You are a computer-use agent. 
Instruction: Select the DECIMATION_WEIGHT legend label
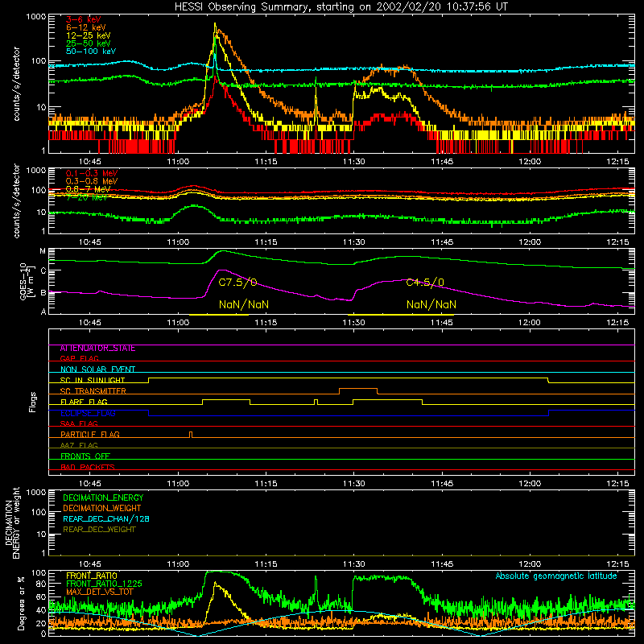click(x=102, y=509)
